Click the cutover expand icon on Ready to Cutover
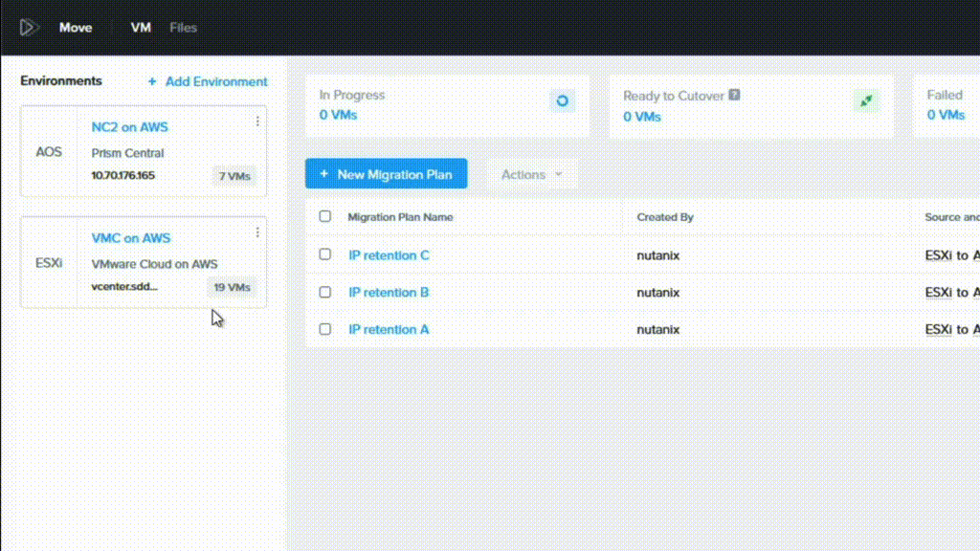This screenshot has height=551, width=980. tap(865, 99)
